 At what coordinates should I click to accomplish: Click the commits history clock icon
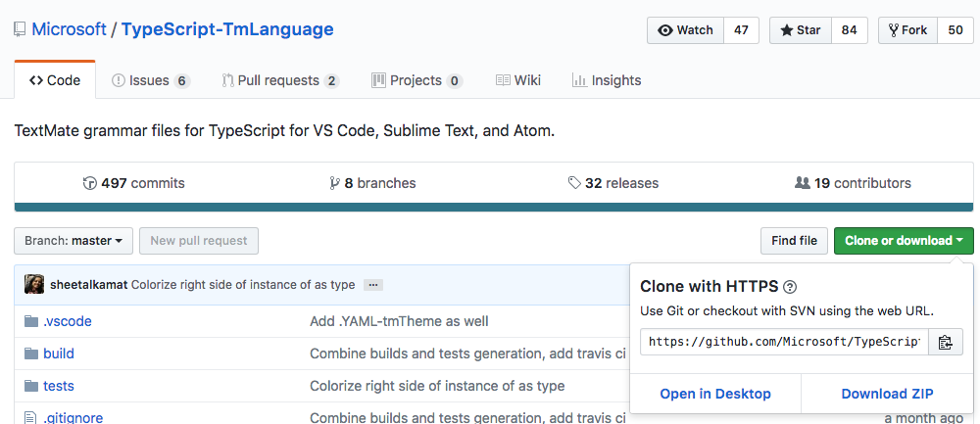90,183
